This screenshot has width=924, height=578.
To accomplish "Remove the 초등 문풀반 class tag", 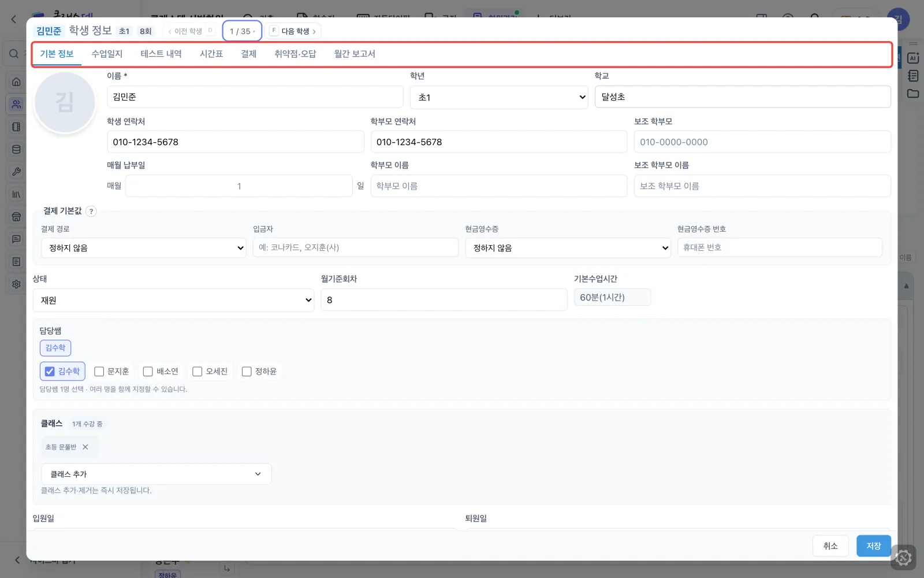I will [x=85, y=447].
